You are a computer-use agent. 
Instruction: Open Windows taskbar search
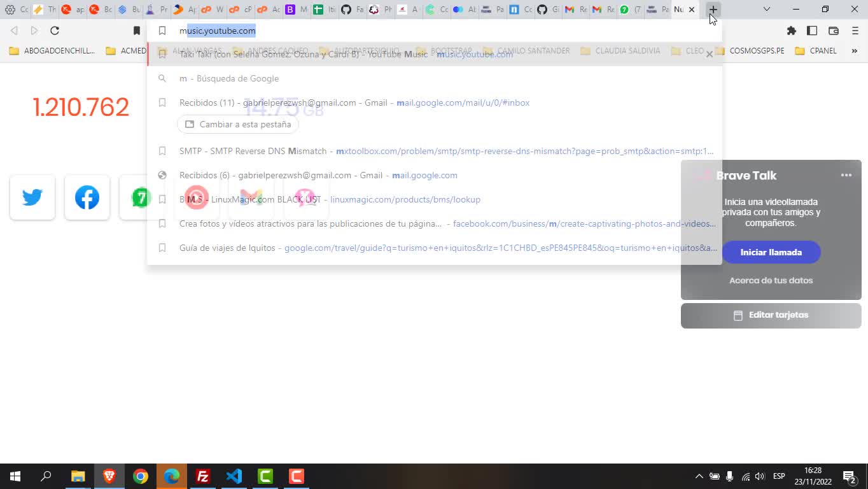click(46, 476)
